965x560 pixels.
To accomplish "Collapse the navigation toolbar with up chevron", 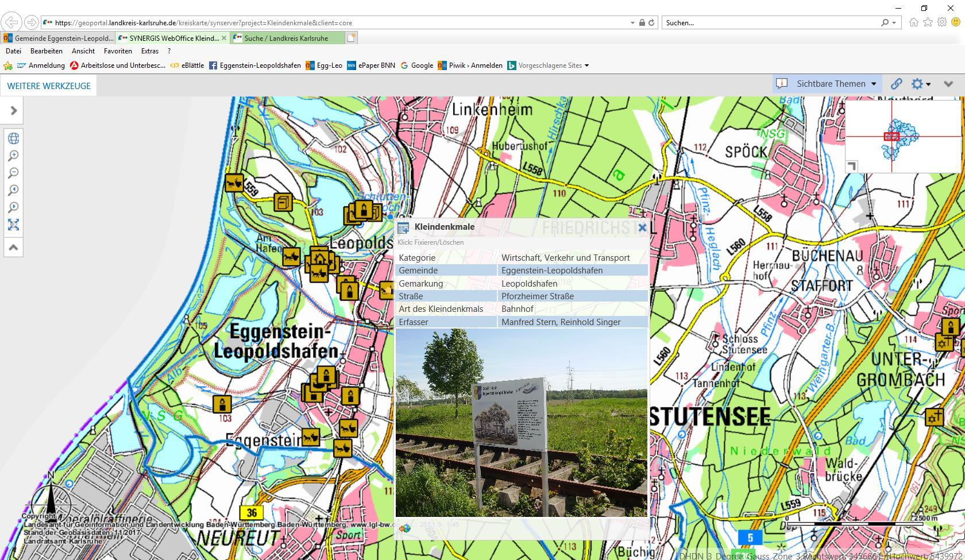I will [13, 248].
